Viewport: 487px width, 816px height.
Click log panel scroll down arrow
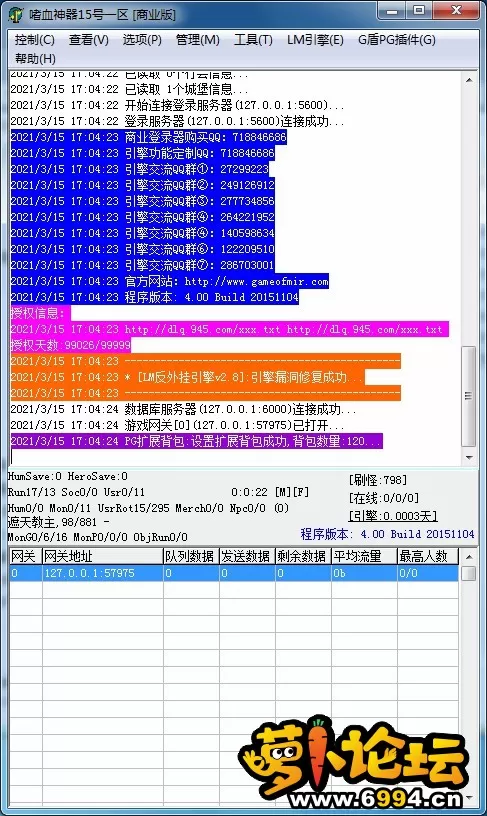pyautogui.click(x=469, y=457)
